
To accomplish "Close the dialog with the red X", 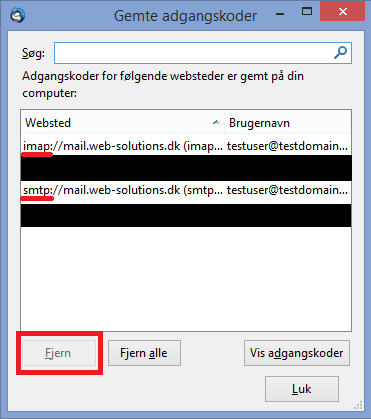I will click(x=342, y=11).
